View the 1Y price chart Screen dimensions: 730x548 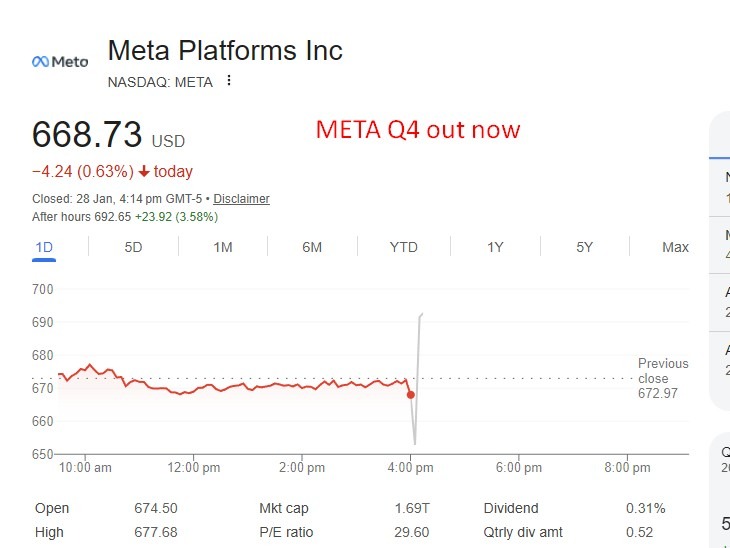(x=495, y=247)
